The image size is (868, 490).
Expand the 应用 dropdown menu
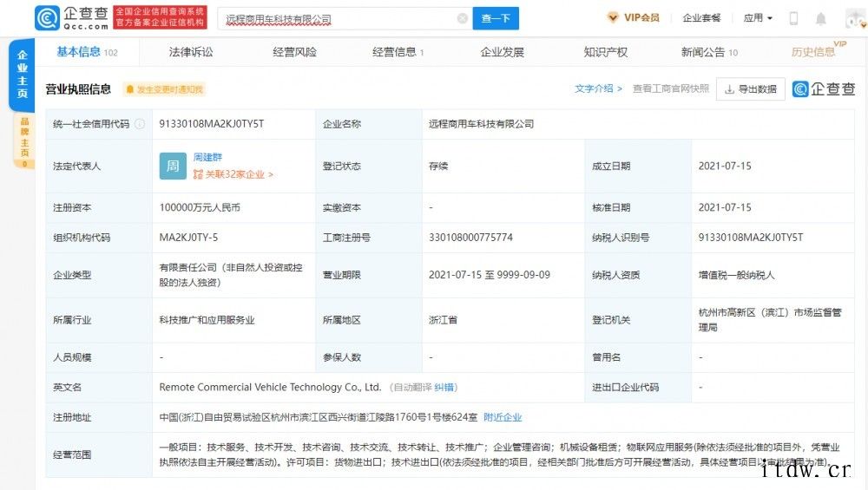pos(758,18)
